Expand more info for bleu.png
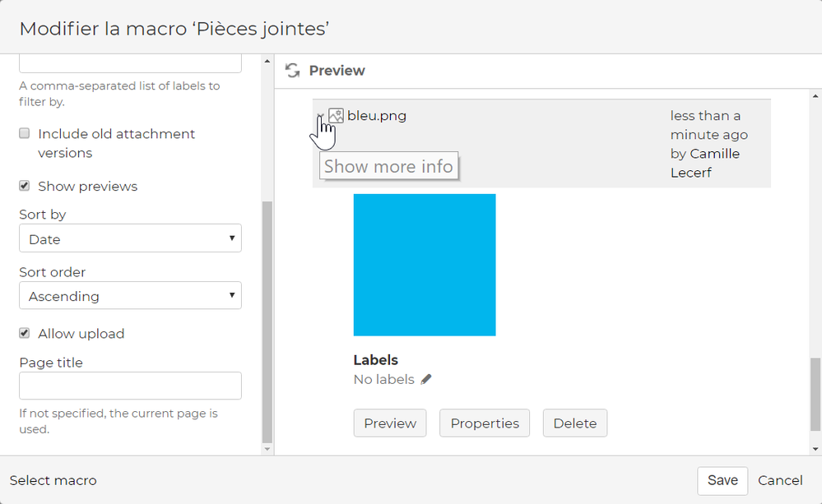Viewport: 822px width, 504px height. 320,117
